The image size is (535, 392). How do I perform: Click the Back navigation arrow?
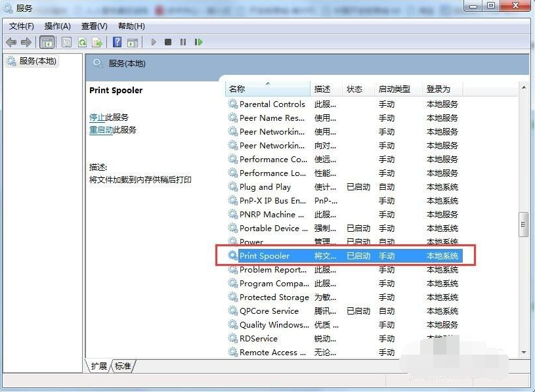pyautogui.click(x=11, y=41)
